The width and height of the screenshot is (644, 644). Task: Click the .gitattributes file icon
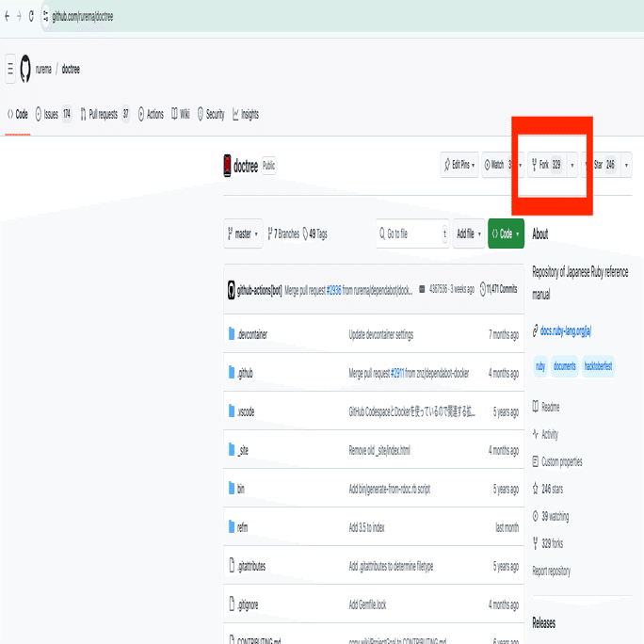[232, 565]
